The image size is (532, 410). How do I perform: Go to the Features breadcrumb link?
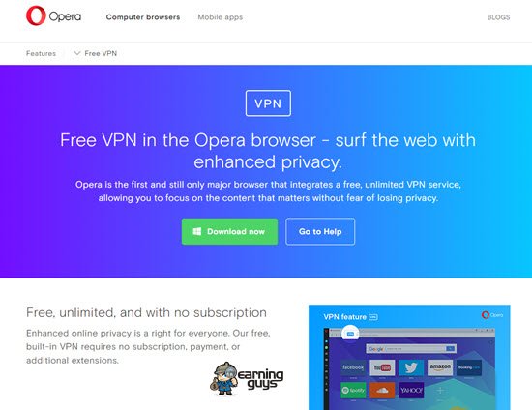point(41,53)
